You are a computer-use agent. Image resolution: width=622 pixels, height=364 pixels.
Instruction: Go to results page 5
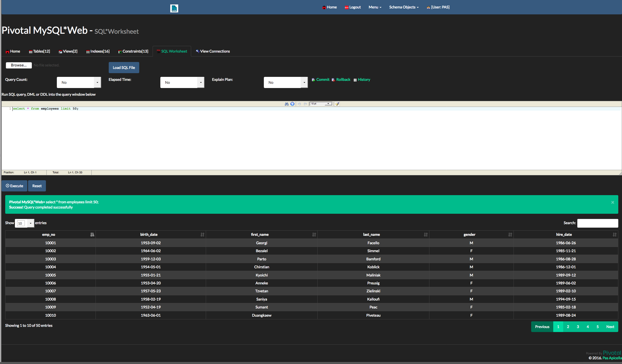click(x=598, y=327)
